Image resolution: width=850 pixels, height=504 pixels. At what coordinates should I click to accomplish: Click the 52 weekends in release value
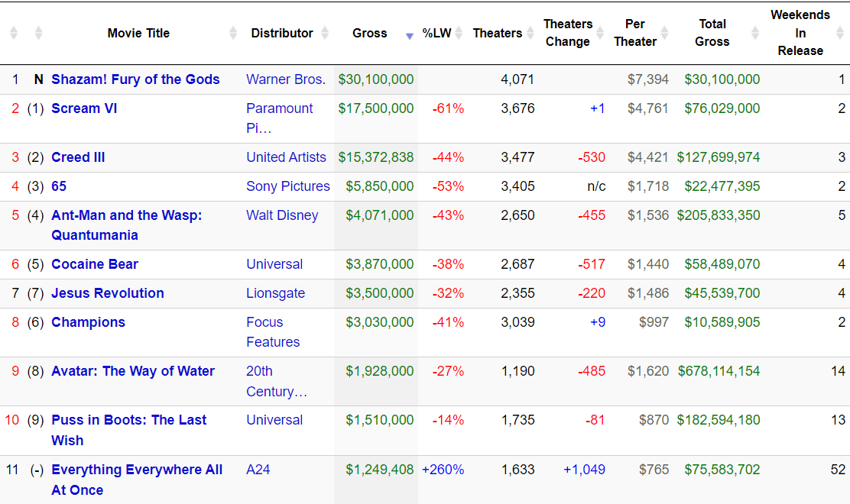tap(838, 470)
